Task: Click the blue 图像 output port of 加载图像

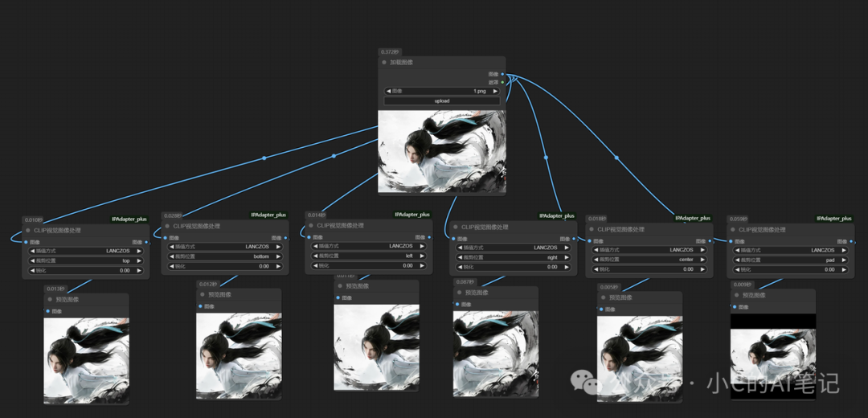Action: click(502, 74)
